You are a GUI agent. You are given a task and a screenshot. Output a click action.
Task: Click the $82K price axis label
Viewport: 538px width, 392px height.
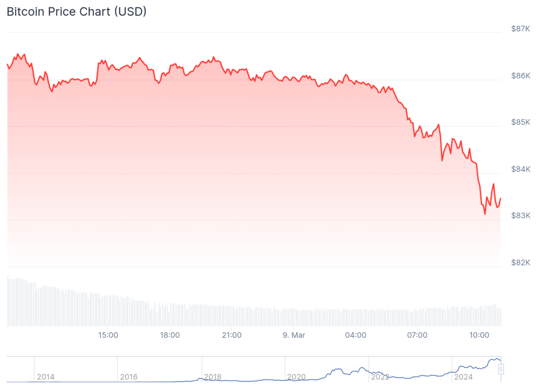click(x=520, y=262)
